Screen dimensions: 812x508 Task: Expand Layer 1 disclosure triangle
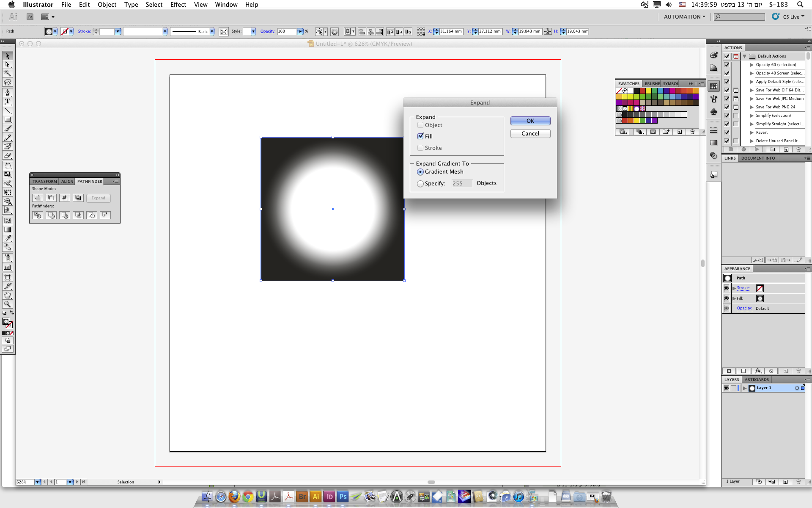pyautogui.click(x=745, y=388)
